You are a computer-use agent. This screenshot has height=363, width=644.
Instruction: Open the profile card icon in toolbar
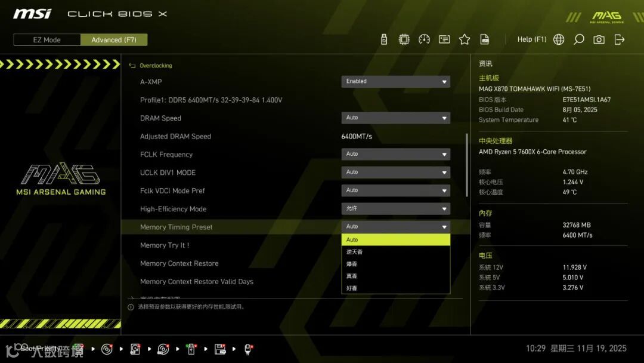click(x=444, y=39)
